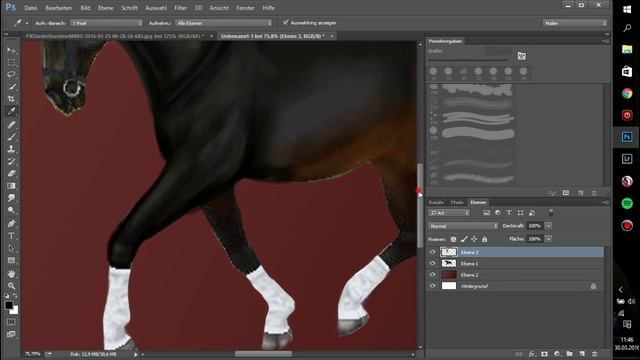Open the Bearbeiten menu

click(59, 8)
